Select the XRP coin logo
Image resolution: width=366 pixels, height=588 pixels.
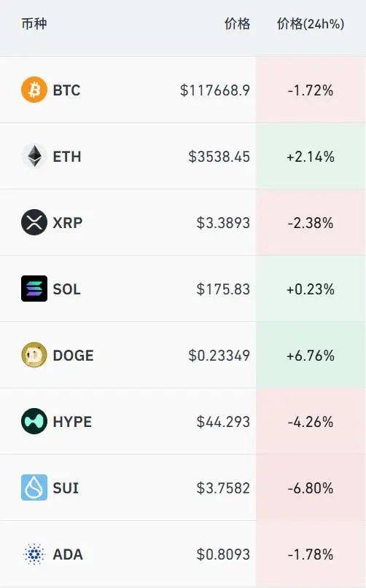click(x=34, y=222)
